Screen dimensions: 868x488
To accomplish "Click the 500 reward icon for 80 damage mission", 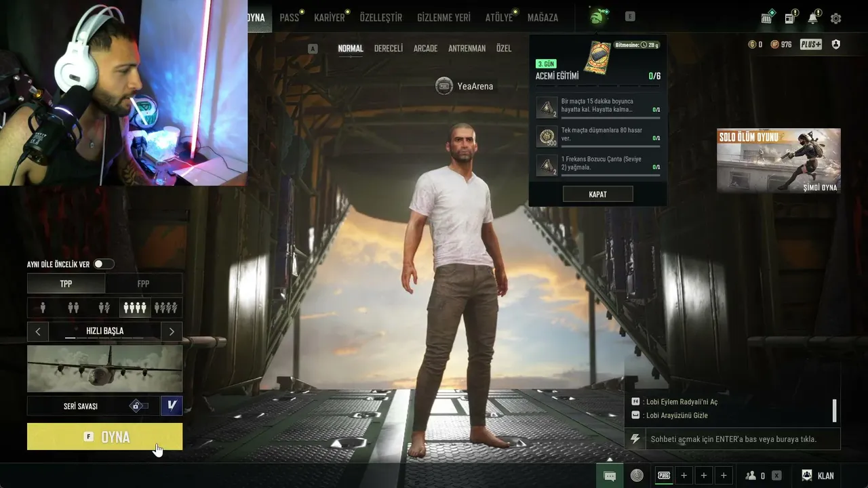I will tap(547, 136).
